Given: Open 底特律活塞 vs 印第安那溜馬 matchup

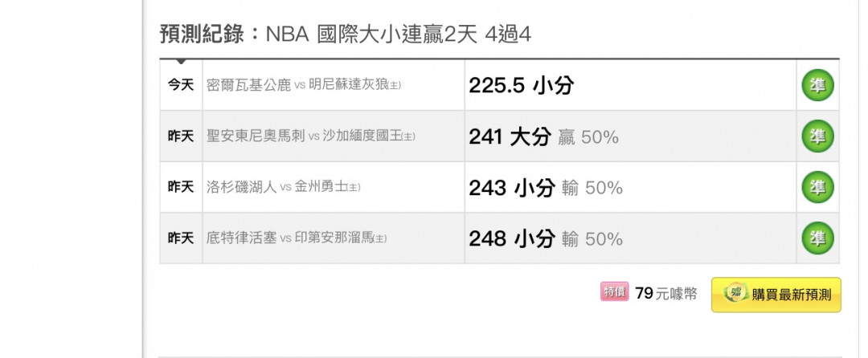Looking at the screenshot, I should (296, 238).
